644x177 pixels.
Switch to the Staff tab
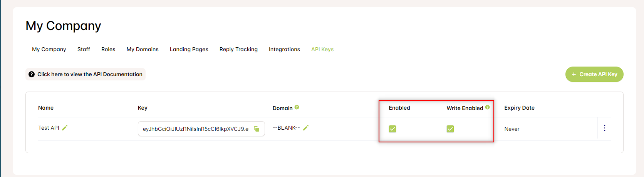pos(84,49)
